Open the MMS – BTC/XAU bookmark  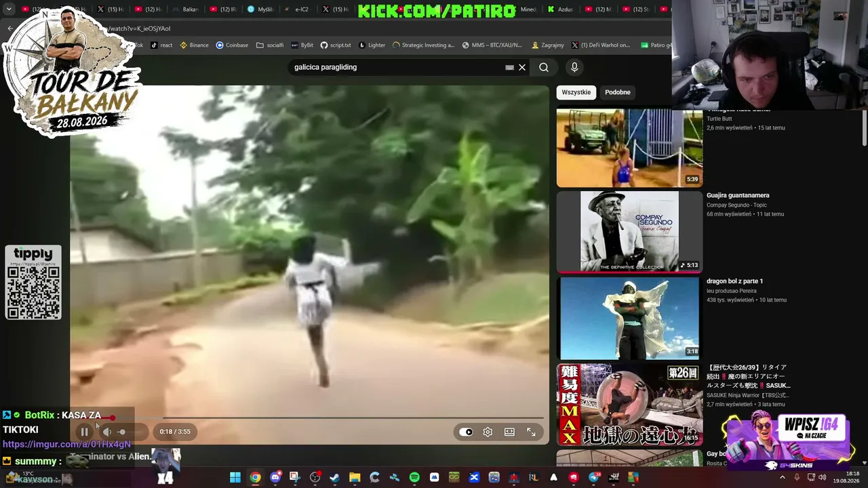click(492, 45)
